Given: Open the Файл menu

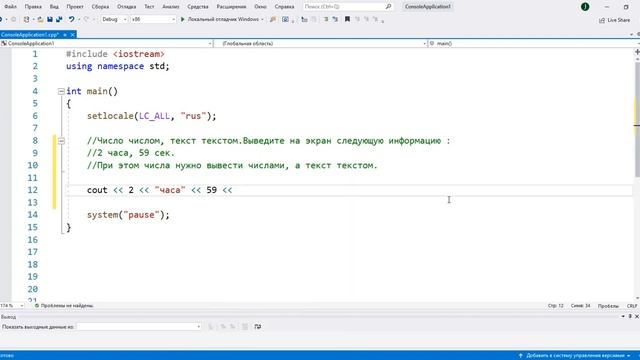Looking at the screenshot, I should point(10,7).
